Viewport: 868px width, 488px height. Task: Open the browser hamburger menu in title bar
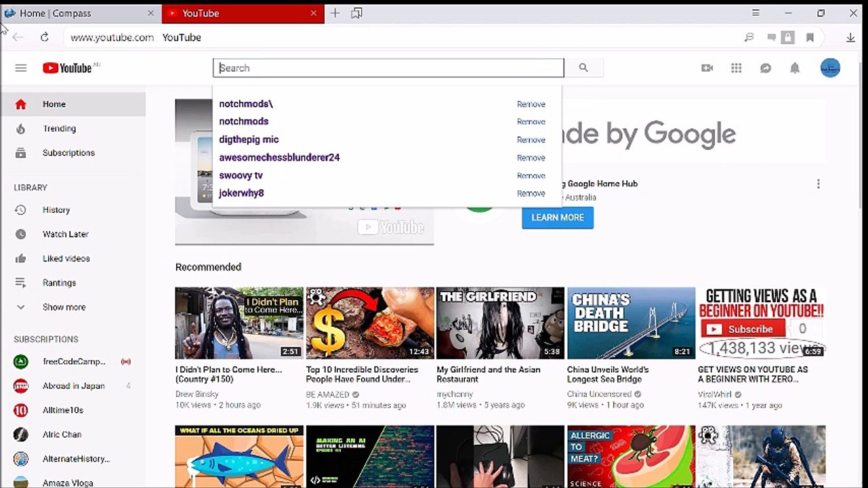[756, 13]
